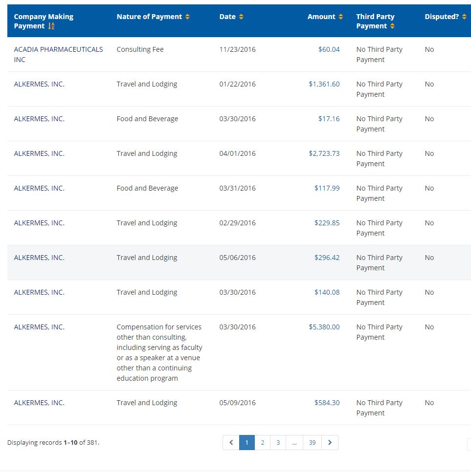Open the $296.42 amount link
The image size is (471, 476).
pyautogui.click(x=327, y=258)
